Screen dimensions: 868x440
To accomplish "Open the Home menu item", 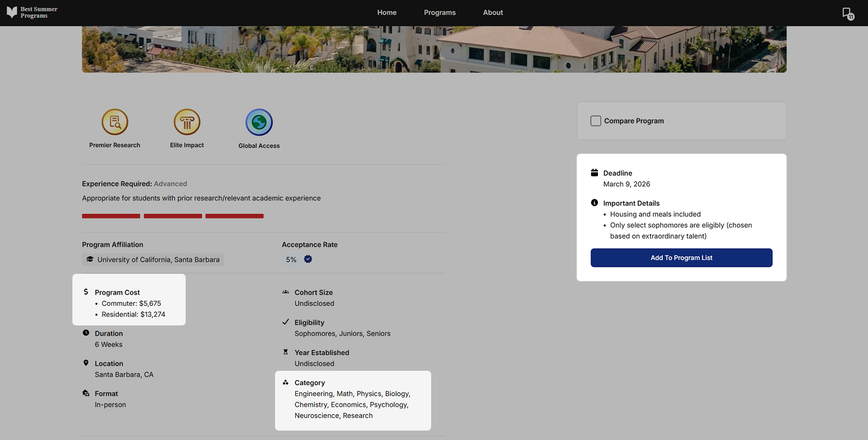I will (x=387, y=13).
